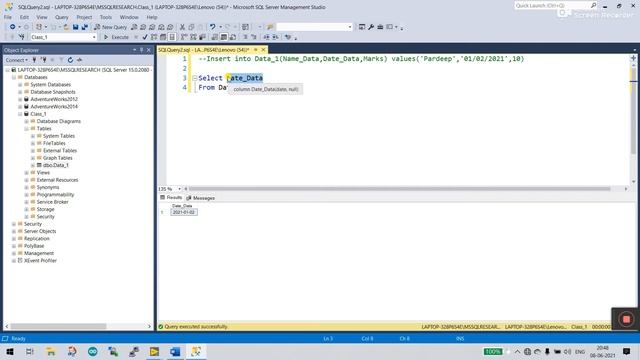Open the Help menu

point(152,17)
